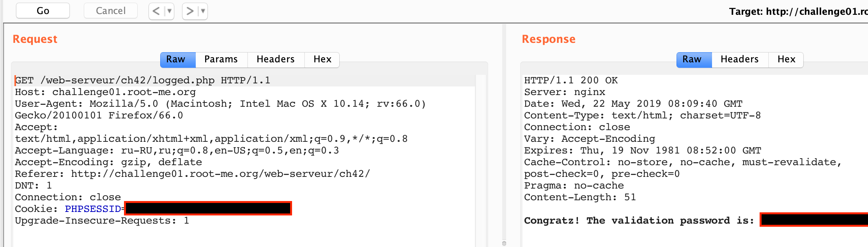Click the redacted cookie value field

click(x=208, y=208)
